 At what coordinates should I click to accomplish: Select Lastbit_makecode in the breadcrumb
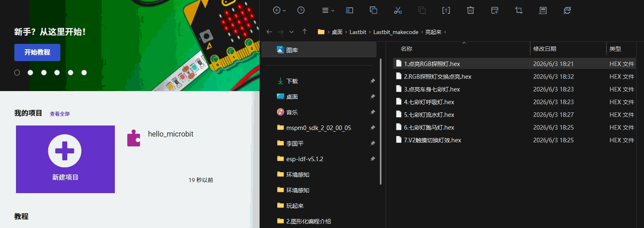point(396,32)
